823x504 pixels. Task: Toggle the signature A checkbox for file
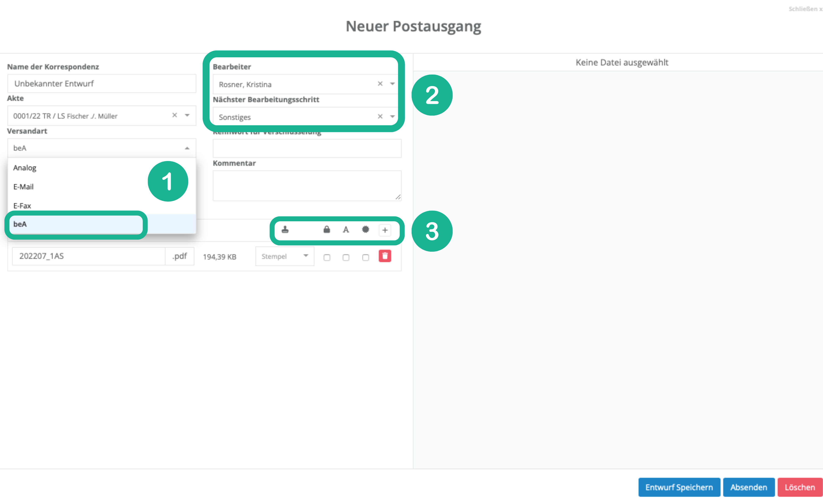(x=346, y=257)
